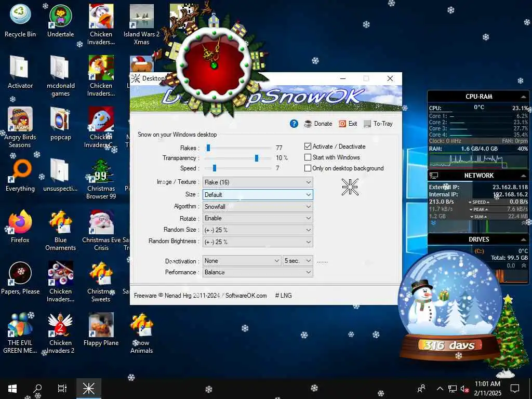The image size is (532, 399).
Task: Open the popcap folder icon
Action: coord(60,124)
